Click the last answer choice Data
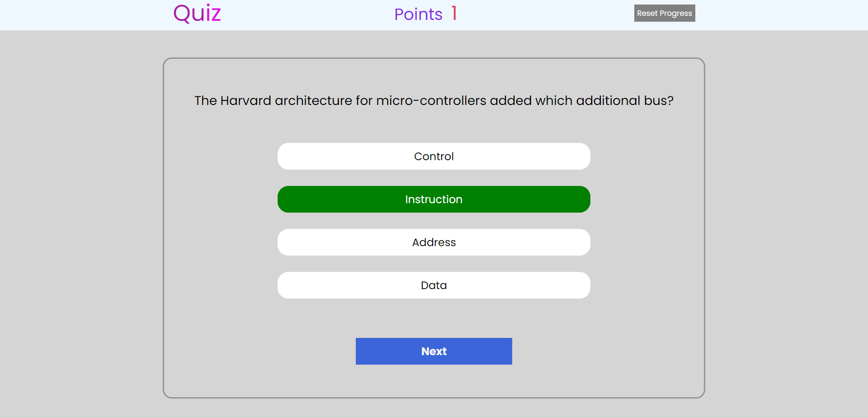The image size is (868, 418). click(434, 285)
